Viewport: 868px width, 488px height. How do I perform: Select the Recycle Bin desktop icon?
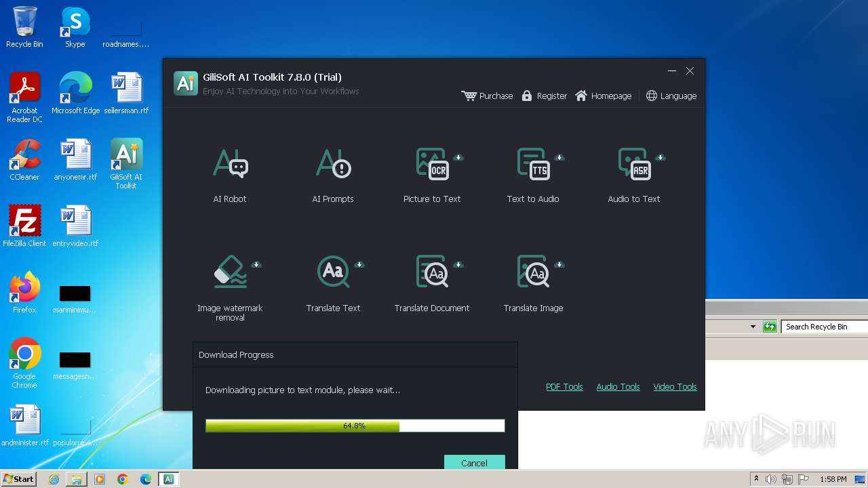pyautogui.click(x=24, y=27)
